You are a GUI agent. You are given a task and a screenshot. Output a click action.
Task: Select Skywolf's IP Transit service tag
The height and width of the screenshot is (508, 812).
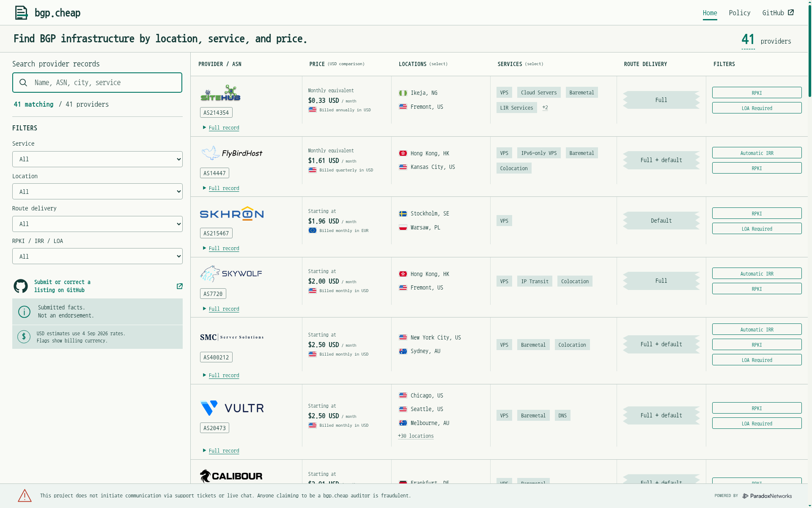535,282
